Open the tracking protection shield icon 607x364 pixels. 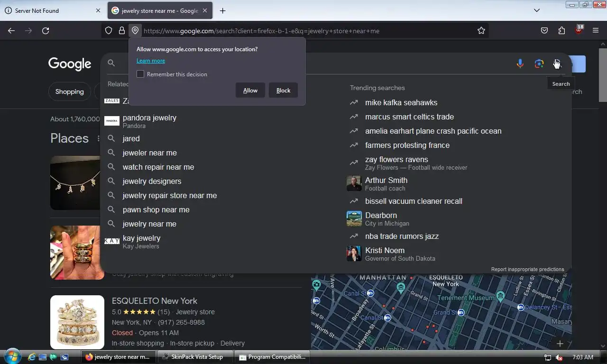coord(109,31)
